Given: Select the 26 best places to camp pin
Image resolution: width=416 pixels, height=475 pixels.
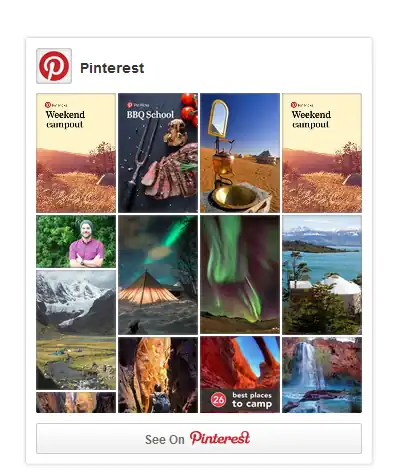Looking at the screenshot, I should pos(240,375).
